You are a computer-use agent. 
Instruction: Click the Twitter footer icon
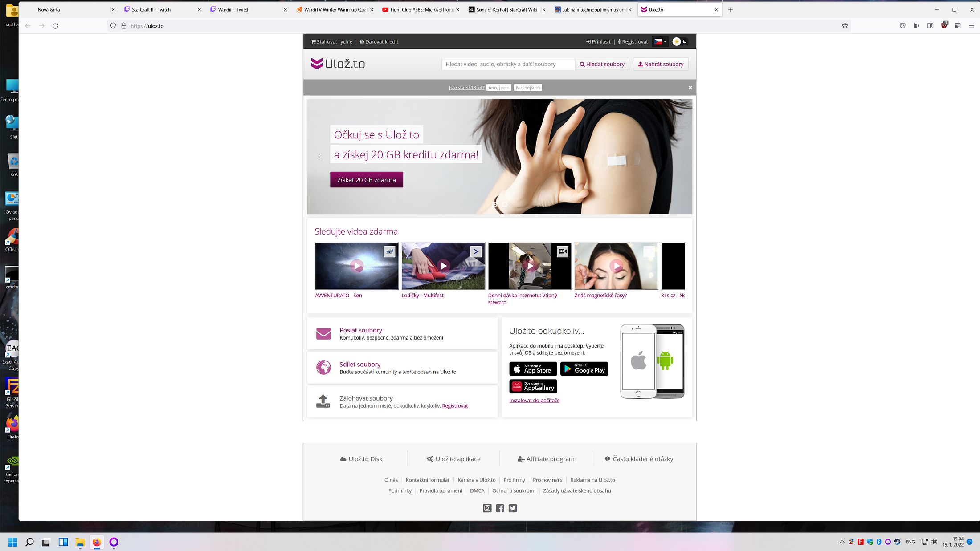click(513, 508)
